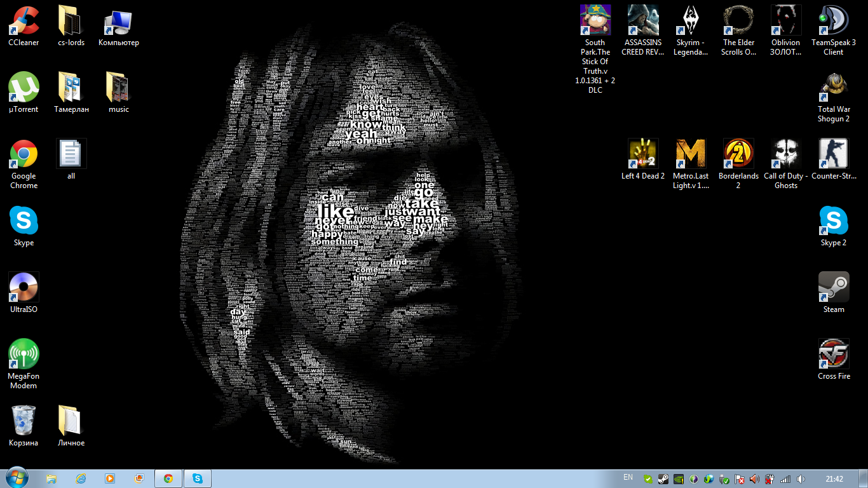Open the Skype 2 desktop shortcut

[834, 227]
